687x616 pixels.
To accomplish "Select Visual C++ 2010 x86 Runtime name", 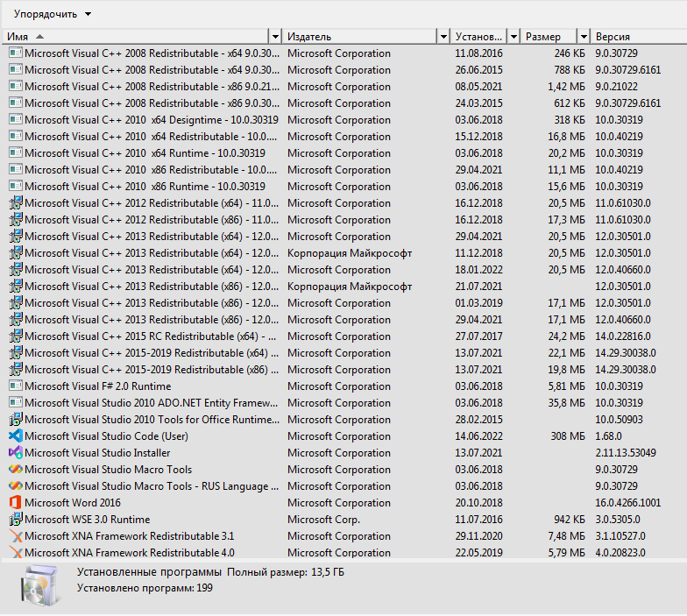I will pyautogui.click(x=145, y=186).
